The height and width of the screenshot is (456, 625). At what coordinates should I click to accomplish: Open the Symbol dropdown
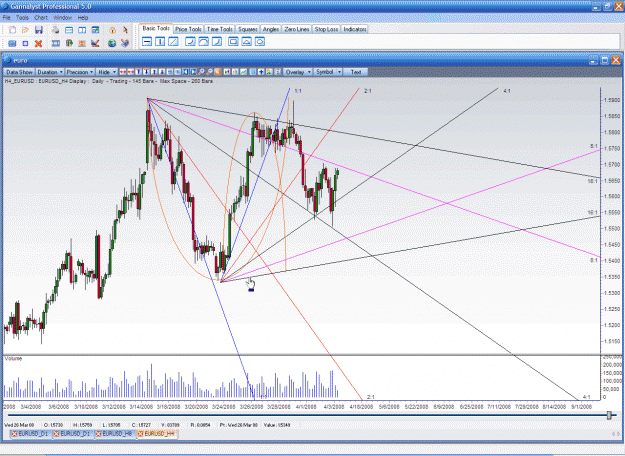[x=328, y=72]
